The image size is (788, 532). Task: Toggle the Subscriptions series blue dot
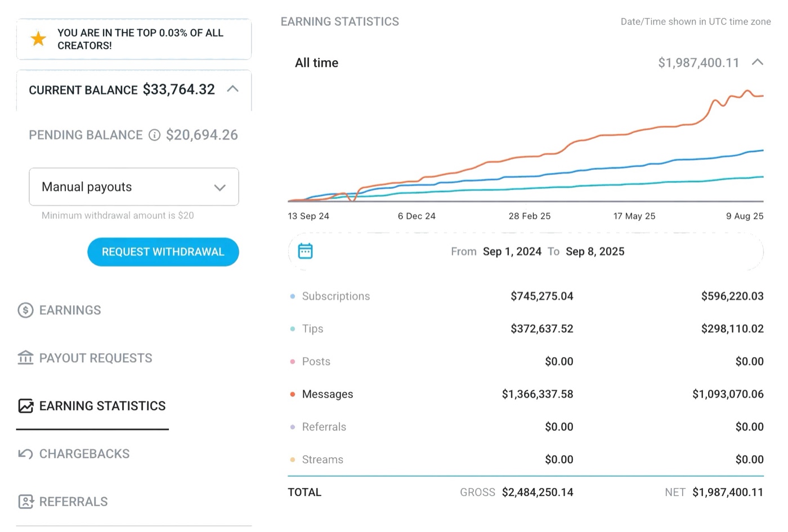click(292, 296)
